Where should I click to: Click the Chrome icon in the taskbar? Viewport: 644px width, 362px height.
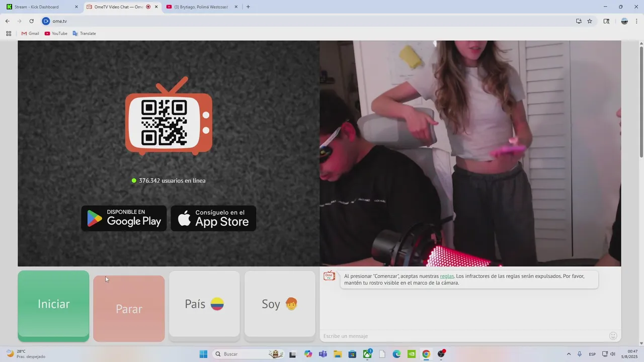point(426,354)
